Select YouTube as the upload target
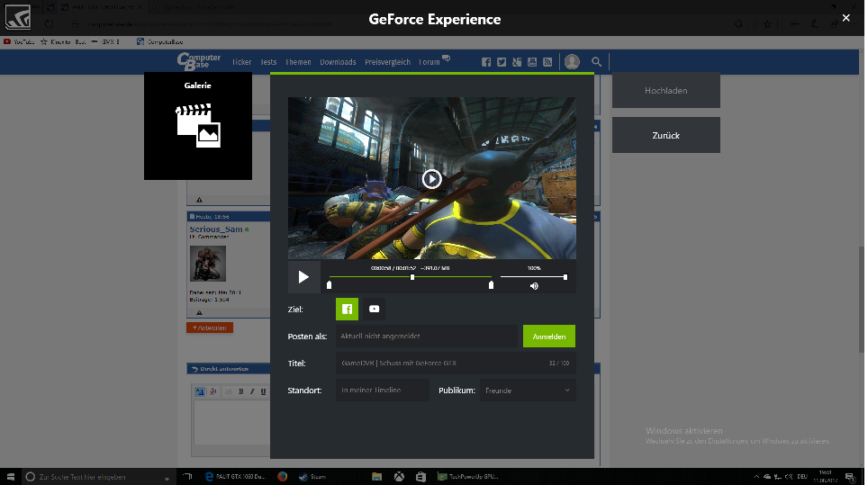The height and width of the screenshot is (485, 868). pyautogui.click(x=375, y=310)
